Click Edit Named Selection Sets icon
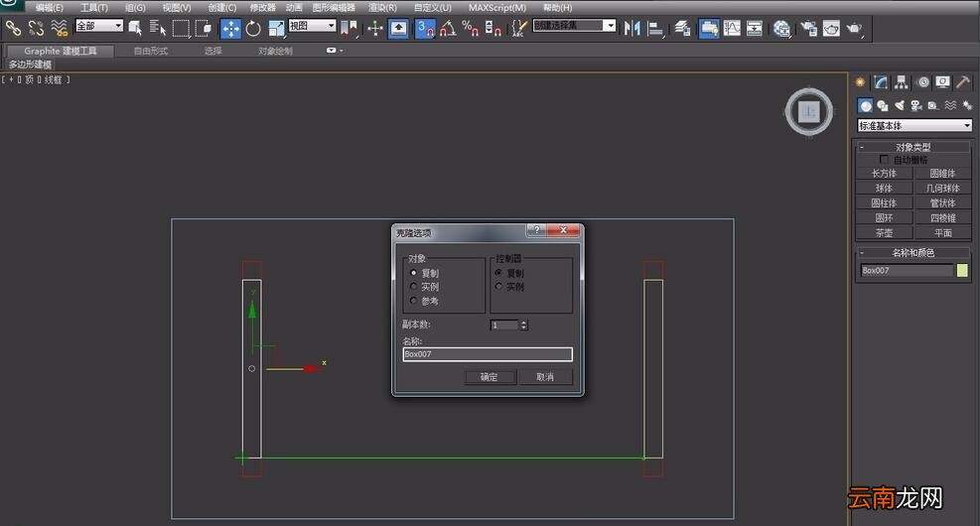Screen dimensions: 980x526 click(x=518, y=28)
